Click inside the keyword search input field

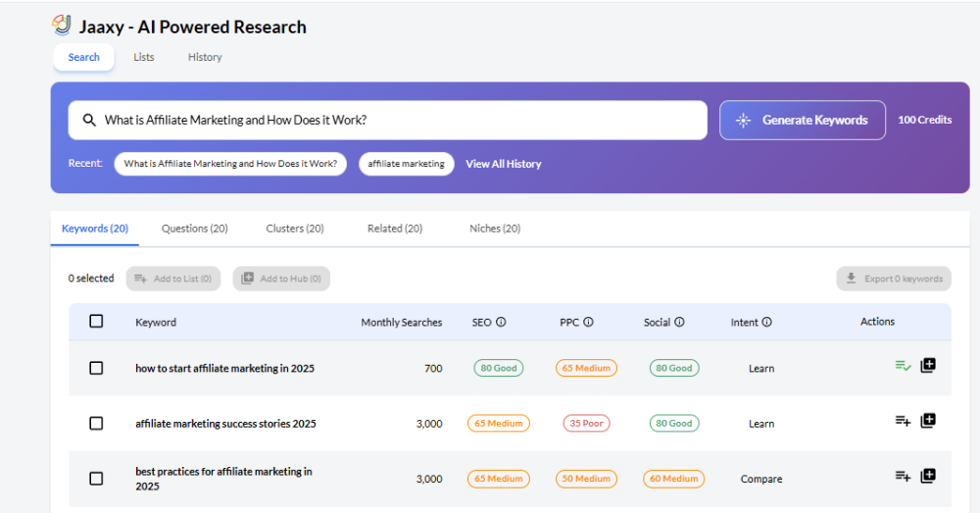392,120
